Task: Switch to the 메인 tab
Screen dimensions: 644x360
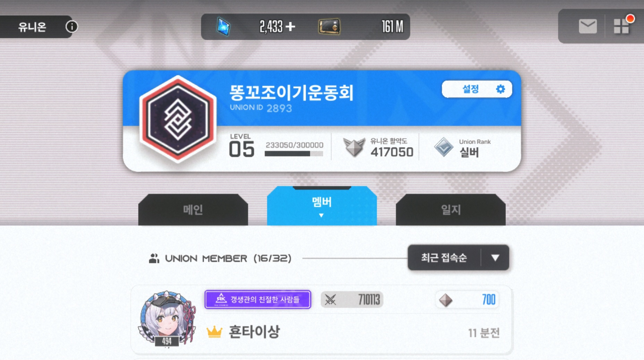Action: click(193, 209)
